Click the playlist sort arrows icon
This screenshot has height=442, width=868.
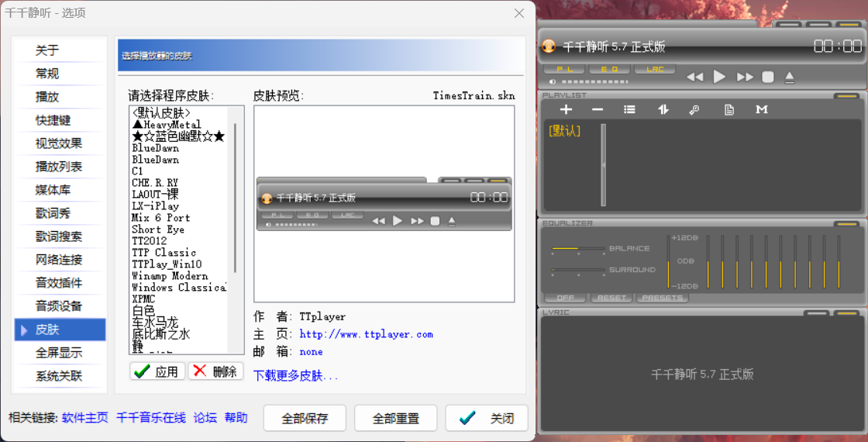point(663,109)
